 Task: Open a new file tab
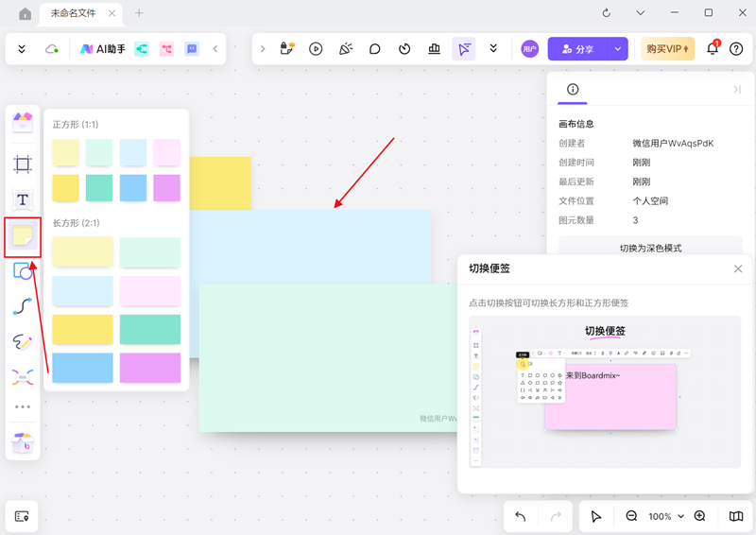click(x=139, y=13)
